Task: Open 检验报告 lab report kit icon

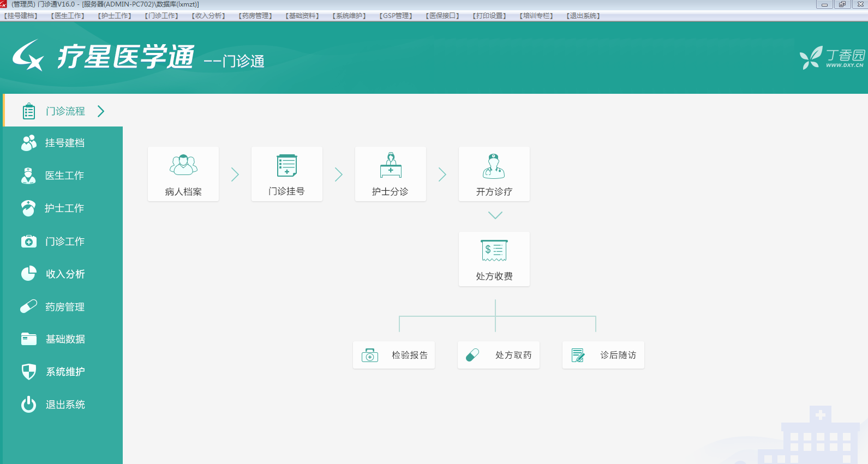Action: click(370, 355)
